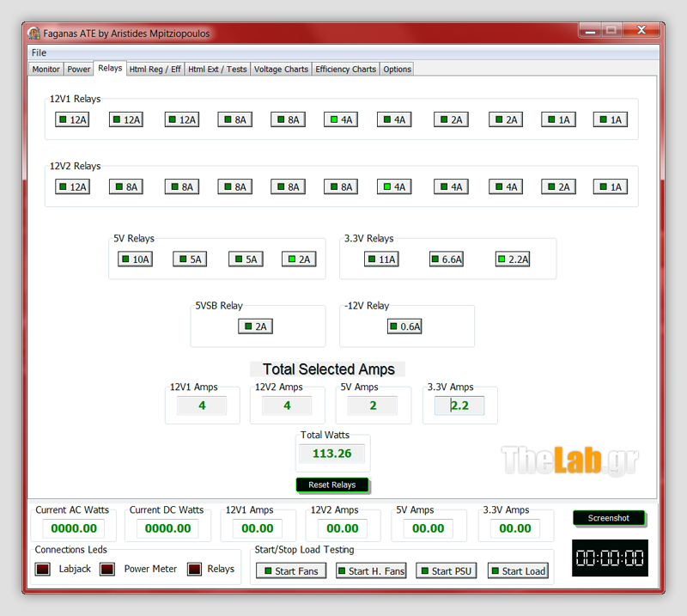Viewport: 687px width, 616px height.
Task: Click the Total Selected Amps heading
Action: (x=328, y=369)
